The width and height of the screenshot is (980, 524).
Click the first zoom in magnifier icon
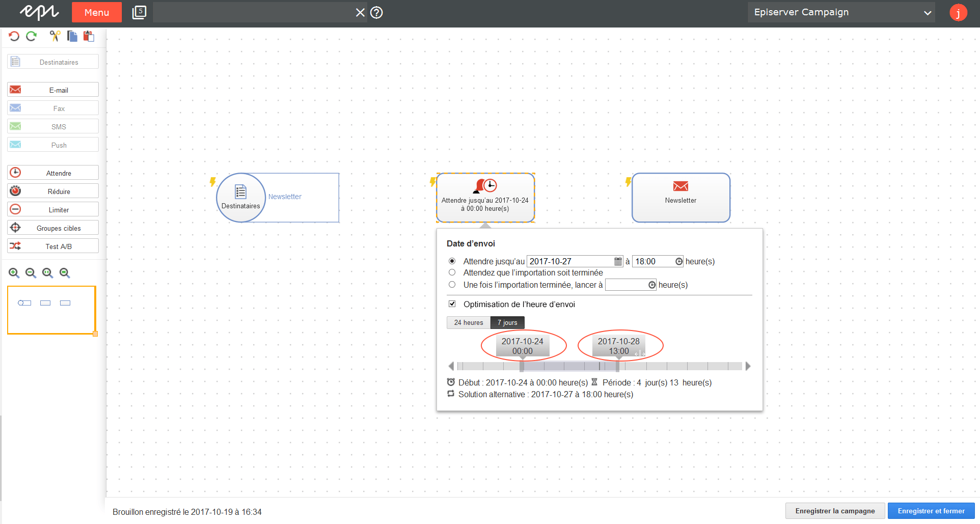(x=14, y=273)
